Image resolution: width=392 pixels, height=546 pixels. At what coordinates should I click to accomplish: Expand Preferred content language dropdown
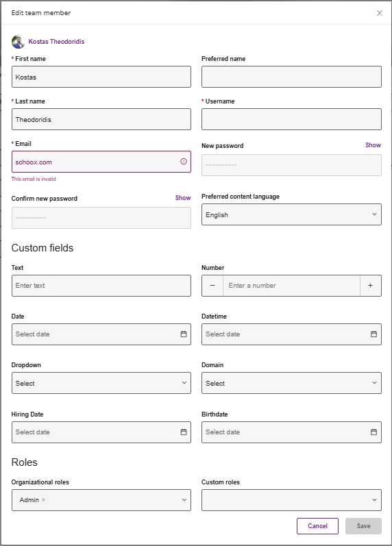tap(291, 214)
